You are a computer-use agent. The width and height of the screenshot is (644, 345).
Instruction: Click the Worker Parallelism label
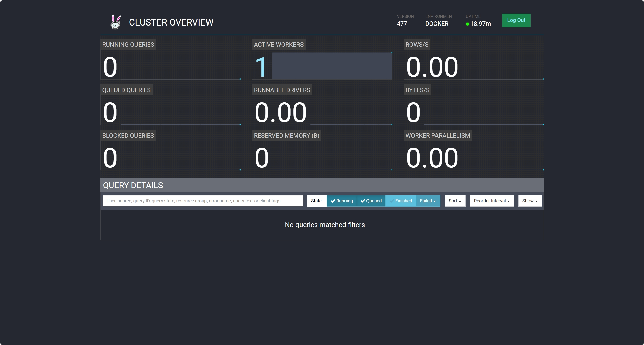438,136
